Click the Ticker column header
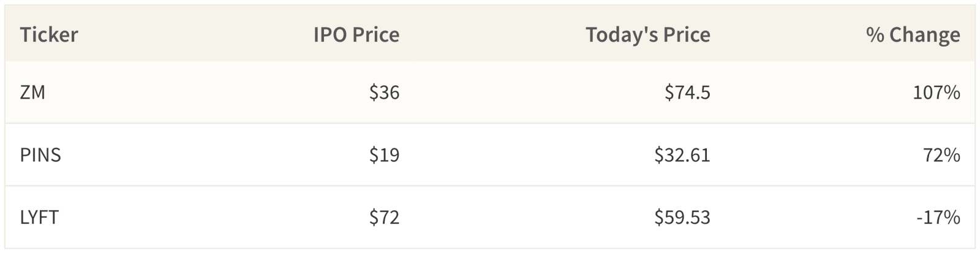 49,34
